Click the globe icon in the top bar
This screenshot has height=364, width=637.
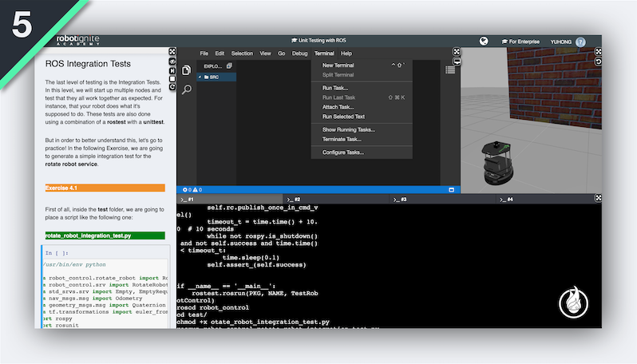coord(484,41)
